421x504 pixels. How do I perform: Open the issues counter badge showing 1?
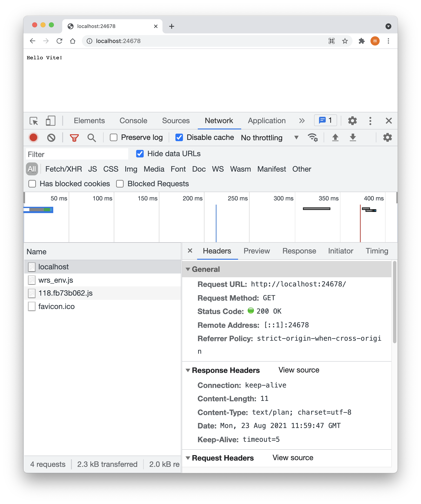pyautogui.click(x=325, y=120)
